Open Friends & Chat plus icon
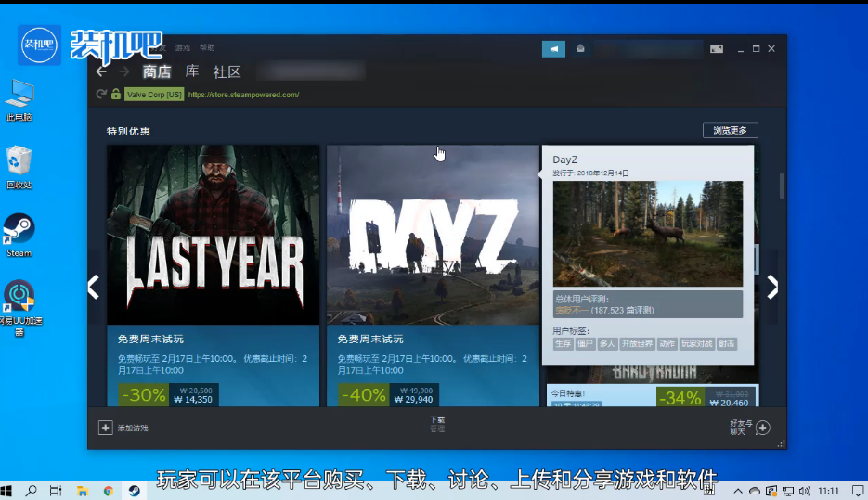868x500 pixels. tap(762, 428)
